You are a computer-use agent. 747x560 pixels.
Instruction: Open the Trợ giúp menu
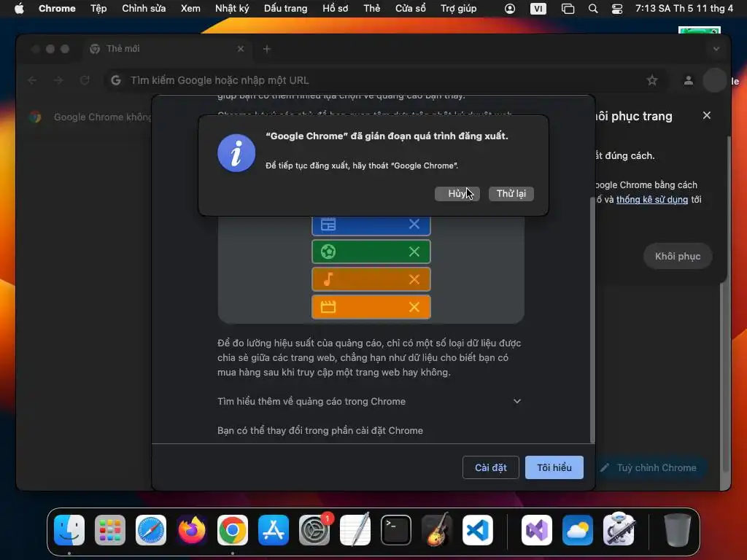point(459,9)
